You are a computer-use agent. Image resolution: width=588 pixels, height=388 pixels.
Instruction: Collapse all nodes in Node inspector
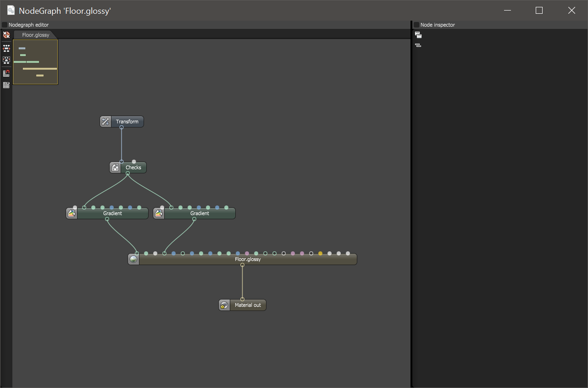[418, 45]
